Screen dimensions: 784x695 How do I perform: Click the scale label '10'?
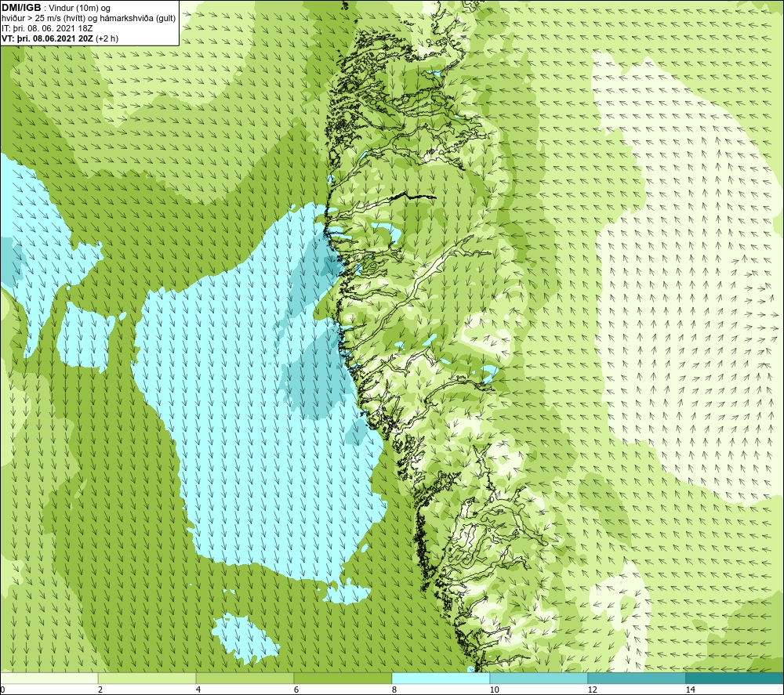pos(494,690)
